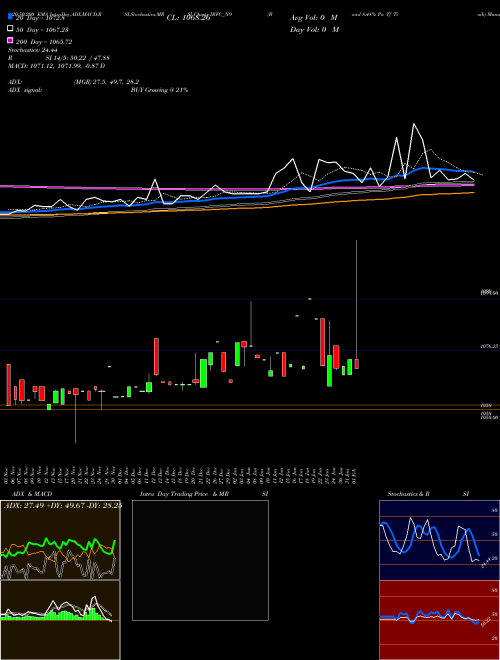Click the red-background RSI chart panel

(439, 620)
